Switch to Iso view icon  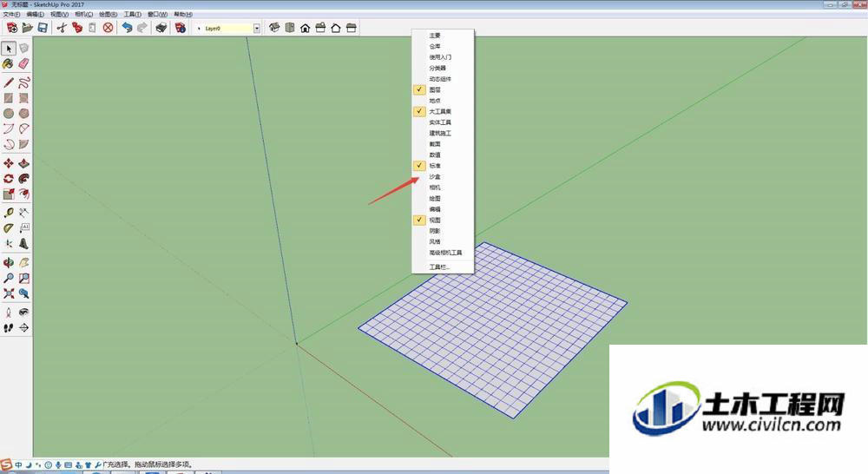click(x=274, y=28)
